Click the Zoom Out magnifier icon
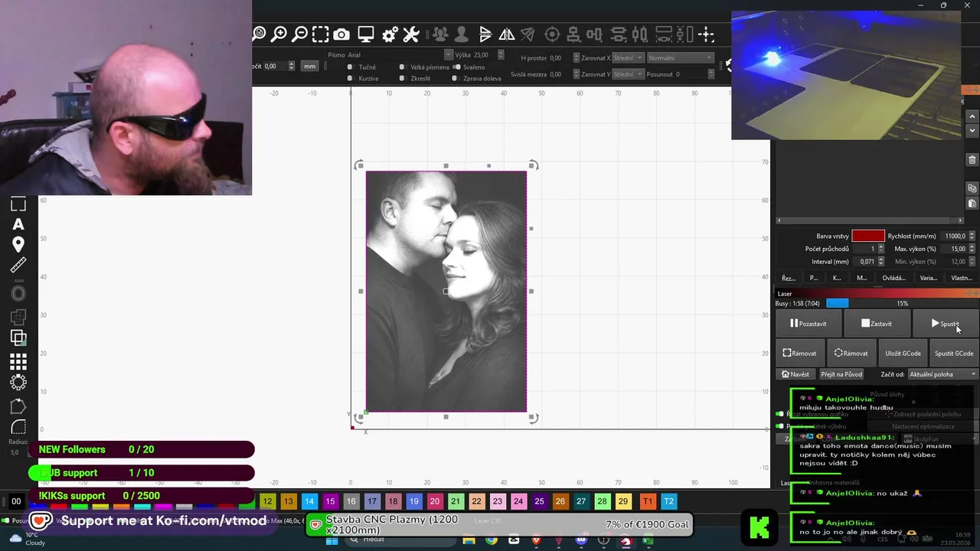The height and width of the screenshot is (551, 980). coord(300,34)
